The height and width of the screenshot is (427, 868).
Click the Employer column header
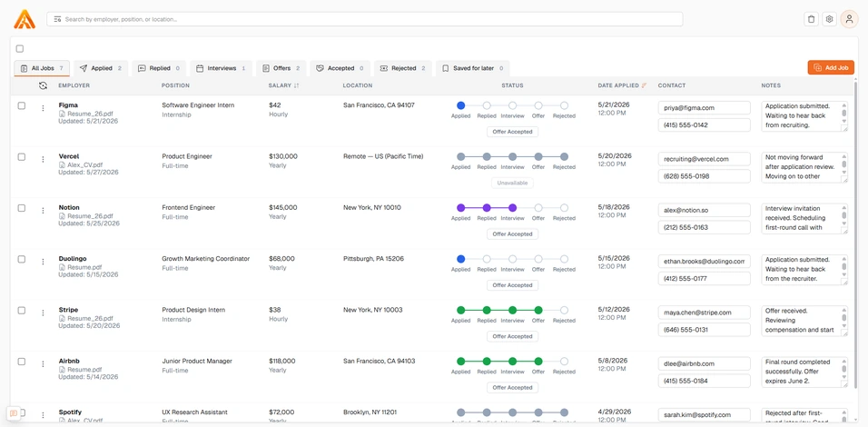pyautogui.click(x=74, y=85)
